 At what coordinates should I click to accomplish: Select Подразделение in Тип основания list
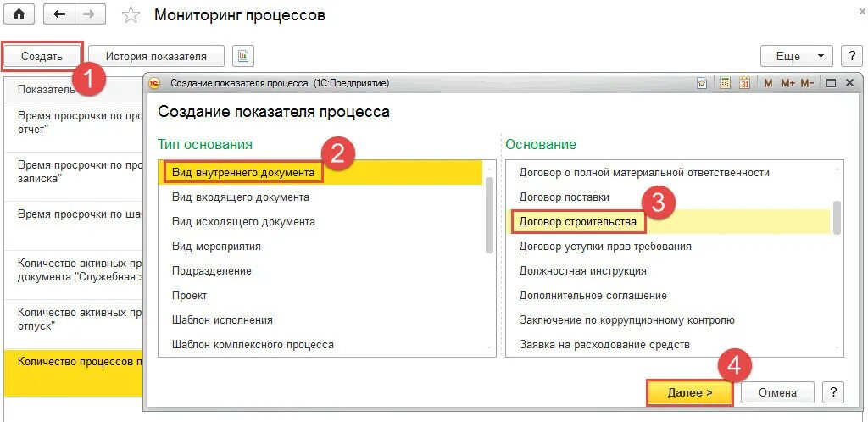[x=320, y=271]
